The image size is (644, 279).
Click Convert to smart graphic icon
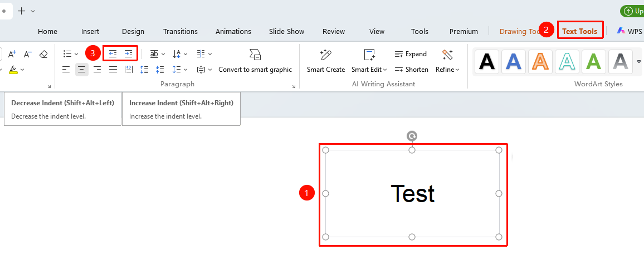255,55
